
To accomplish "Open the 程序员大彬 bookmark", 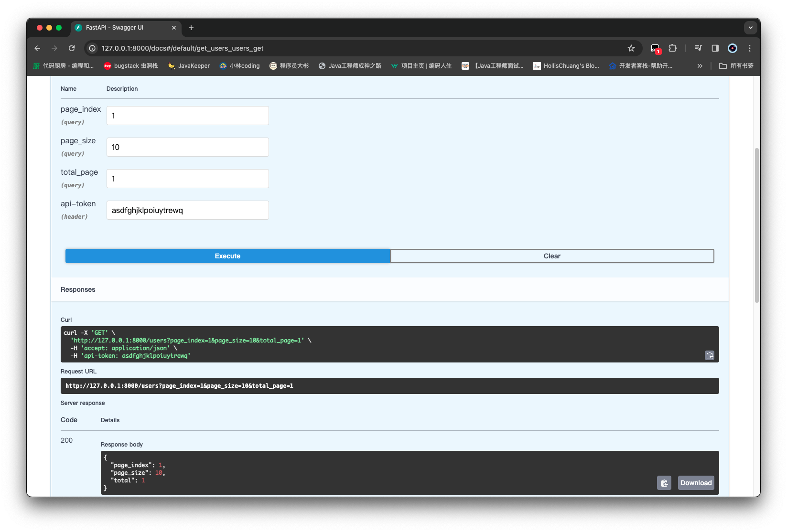I will point(289,66).
